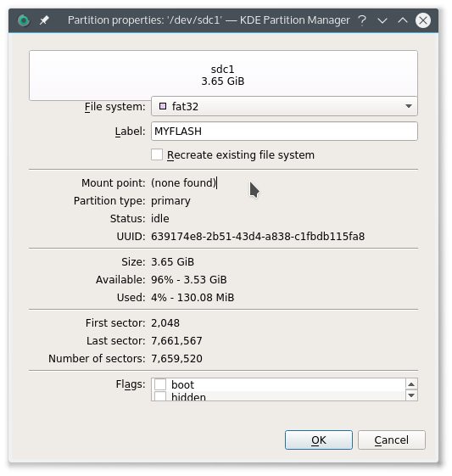
Task: Toggle the pin window icon
Action: coord(44,20)
